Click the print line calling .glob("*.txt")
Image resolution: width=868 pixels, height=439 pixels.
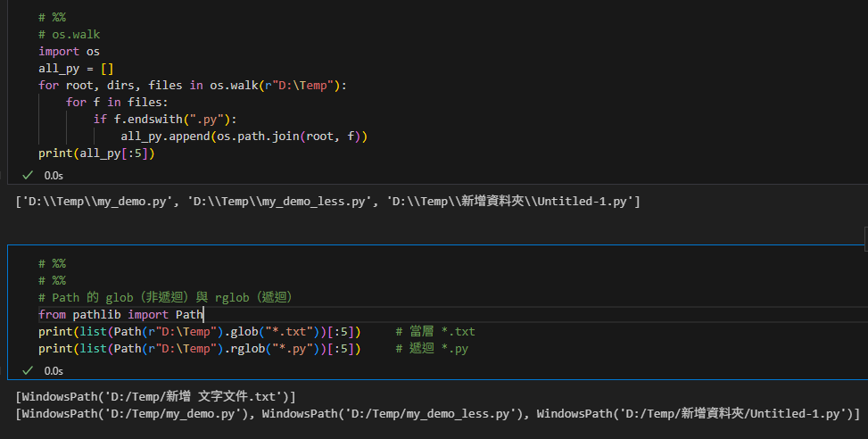click(199, 332)
